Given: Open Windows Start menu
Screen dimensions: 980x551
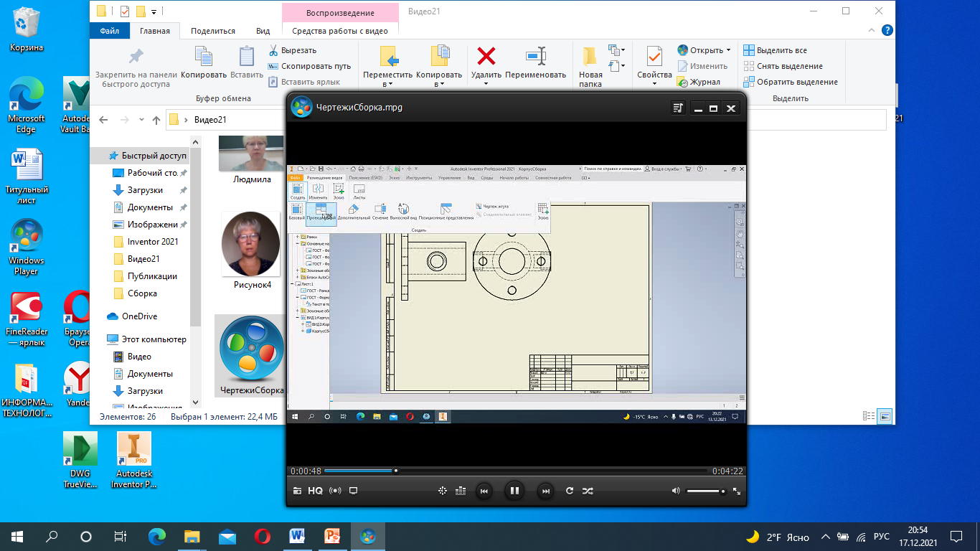Looking at the screenshot, I should pos(17,536).
